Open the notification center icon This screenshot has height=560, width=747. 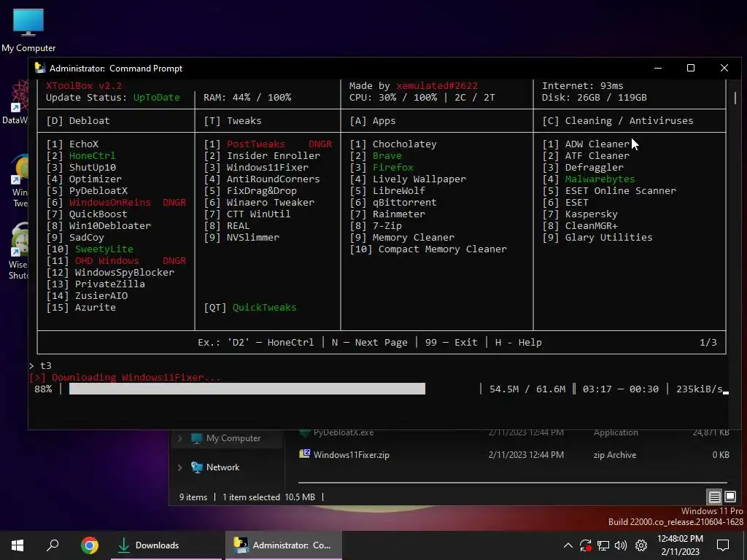(723, 545)
